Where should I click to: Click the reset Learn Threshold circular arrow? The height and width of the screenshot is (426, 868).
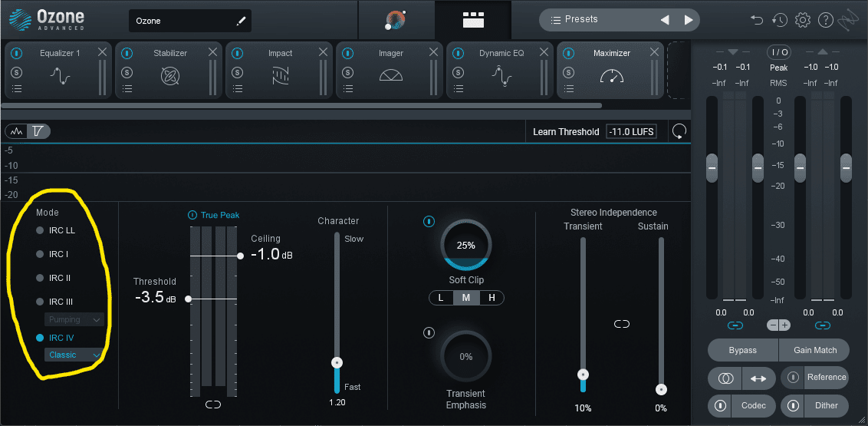pos(679,132)
